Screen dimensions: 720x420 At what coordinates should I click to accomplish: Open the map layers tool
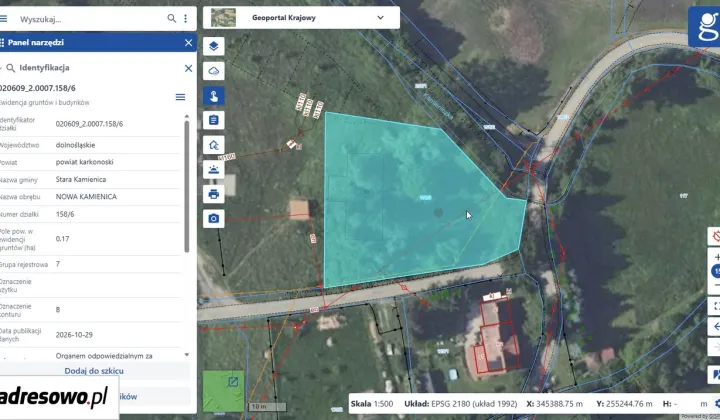(x=214, y=46)
